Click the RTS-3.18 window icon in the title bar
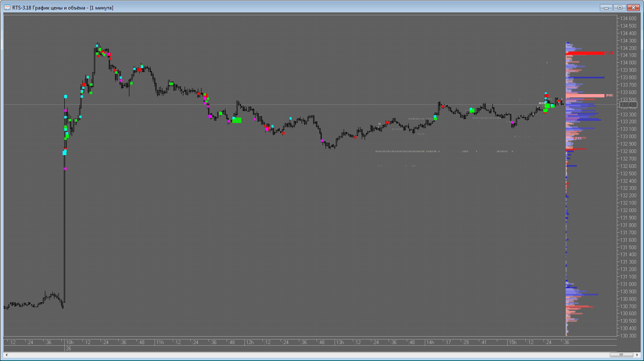Screen dimensions: 644x361 click(x=7, y=7)
